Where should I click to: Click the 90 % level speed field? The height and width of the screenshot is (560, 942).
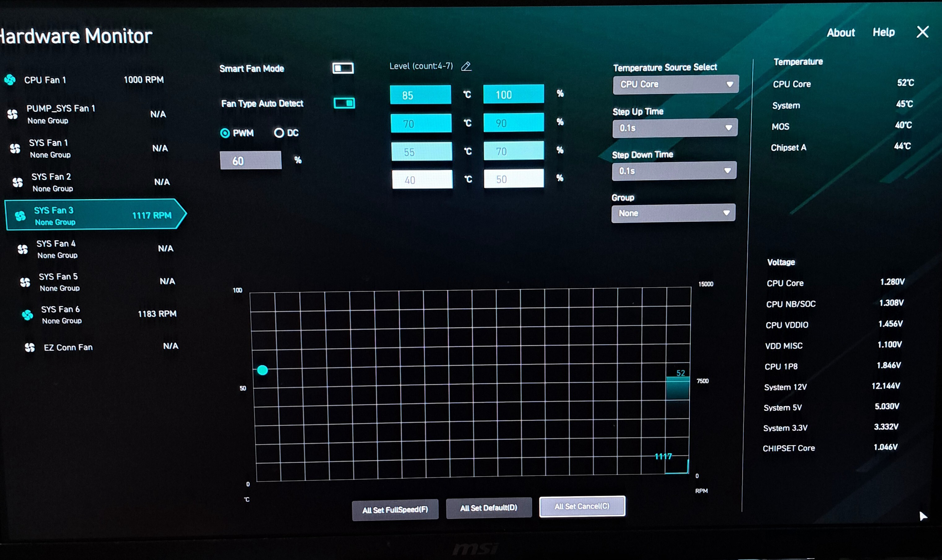point(514,123)
